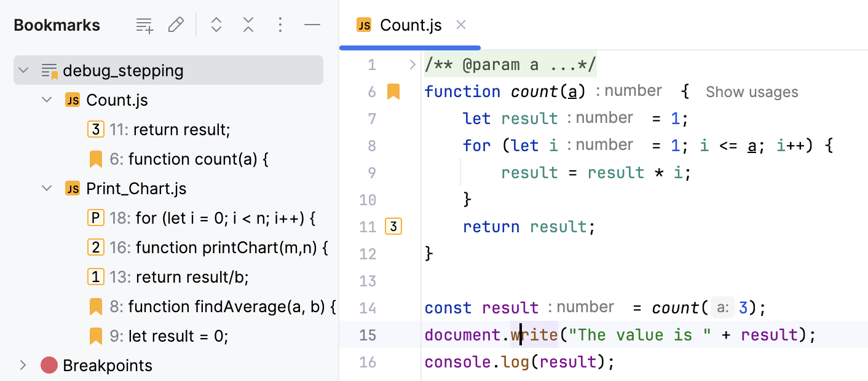Close the Count.js tab

point(461,25)
